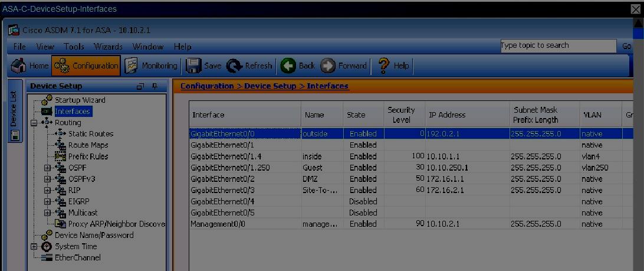Open Device Name/Password node
The height and width of the screenshot is (271, 644).
[x=94, y=235]
